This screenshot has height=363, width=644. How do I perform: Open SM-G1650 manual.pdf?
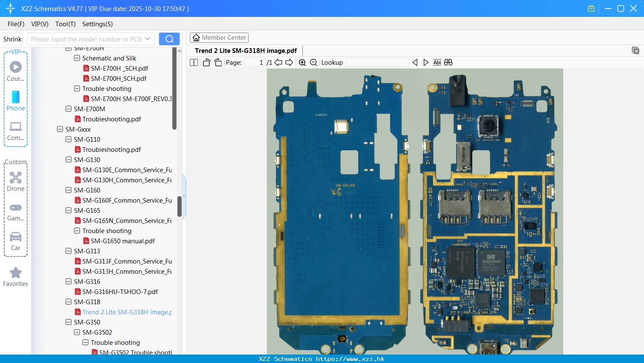coord(119,241)
